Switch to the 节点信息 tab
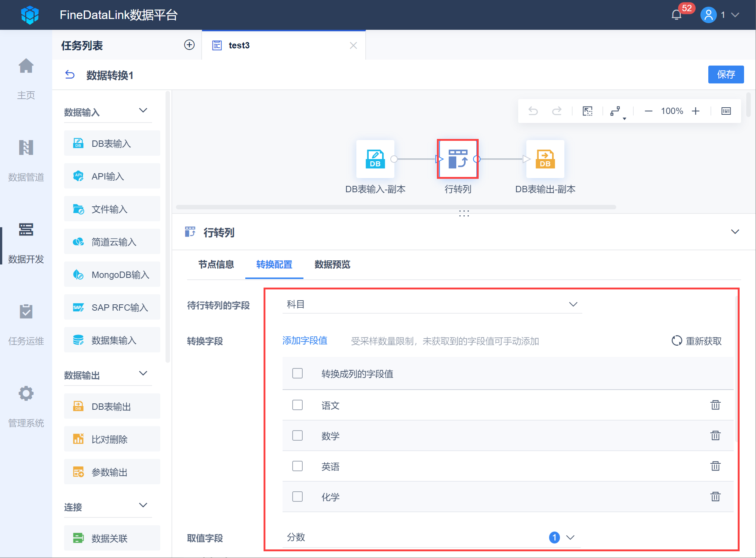The height and width of the screenshot is (558, 756). [x=216, y=264]
